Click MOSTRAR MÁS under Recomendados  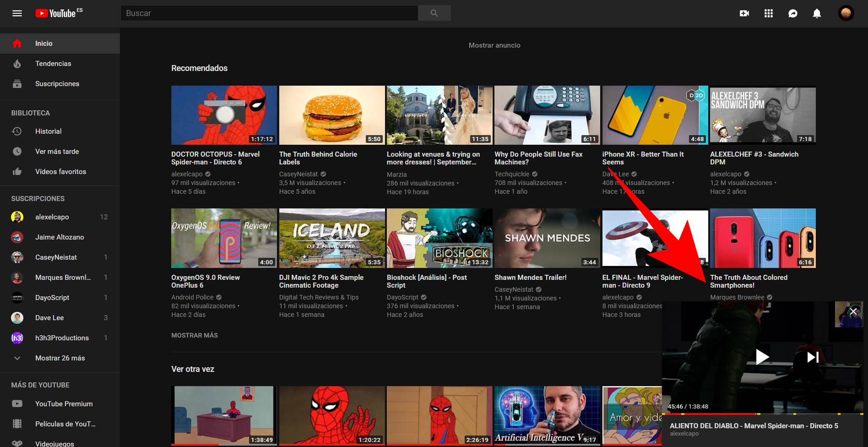pyautogui.click(x=195, y=335)
